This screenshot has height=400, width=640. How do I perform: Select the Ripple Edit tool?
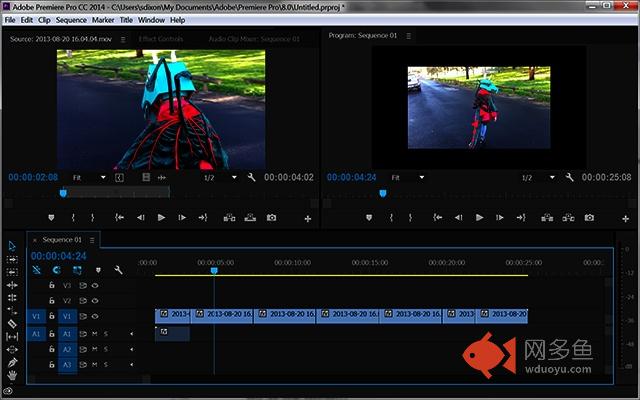coord(12,285)
